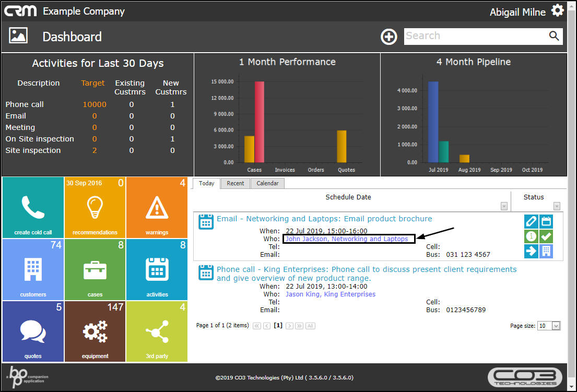Viewport: 577px width, 392px height.
Task: Open the Jason King, King Enterprises link
Action: click(330, 294)
